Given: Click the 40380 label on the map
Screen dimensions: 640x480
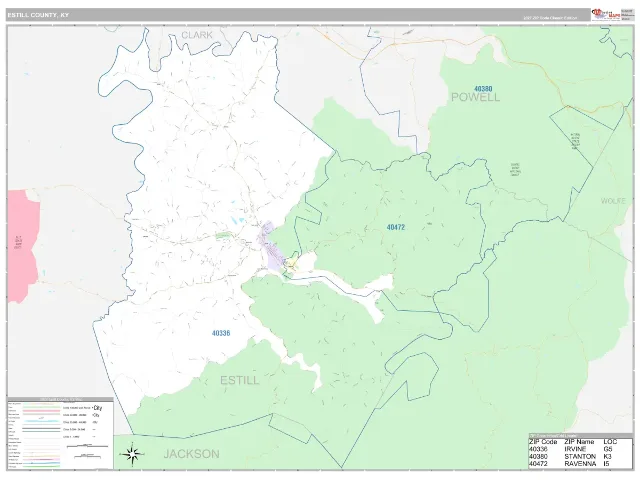Looking at the screenshot, I should (483, 89).
